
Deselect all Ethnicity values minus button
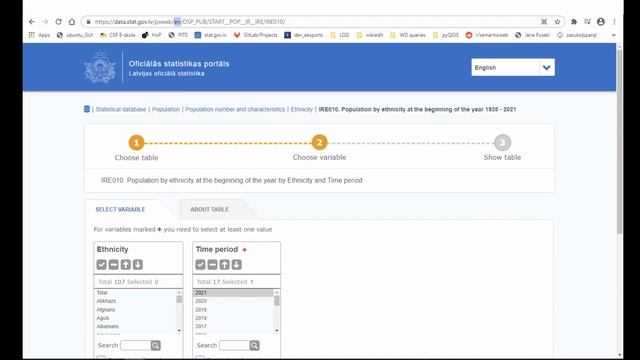pos(113,264)
